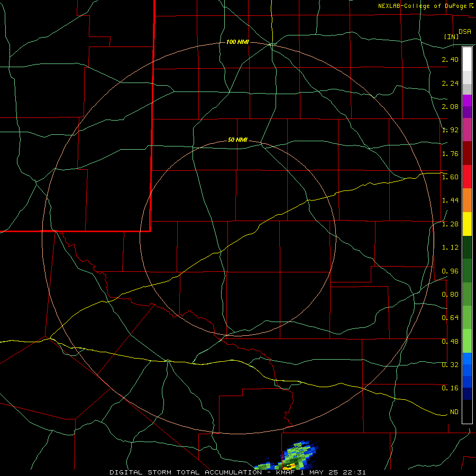Click the 'DSA' product label
The image size is (476, 476).
(x=465, y=31)
